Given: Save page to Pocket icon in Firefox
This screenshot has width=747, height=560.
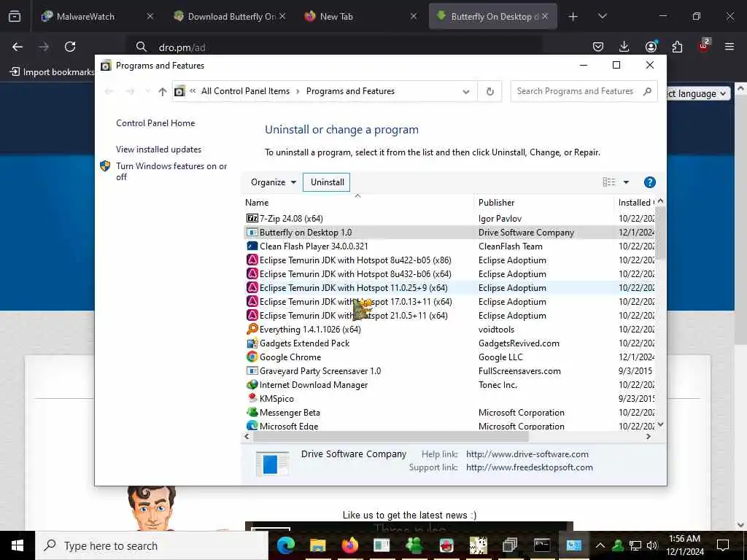Looking at the screenshot, I should [598, 47].
